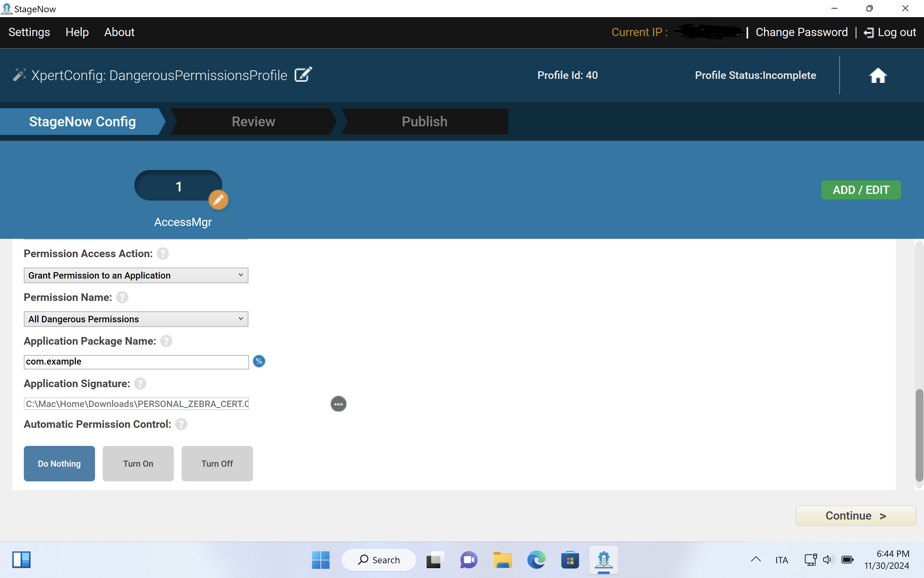Open help for Application Package Name
Image resolution: width=924 pixels, height=578 pixels.
click(166, 341)
